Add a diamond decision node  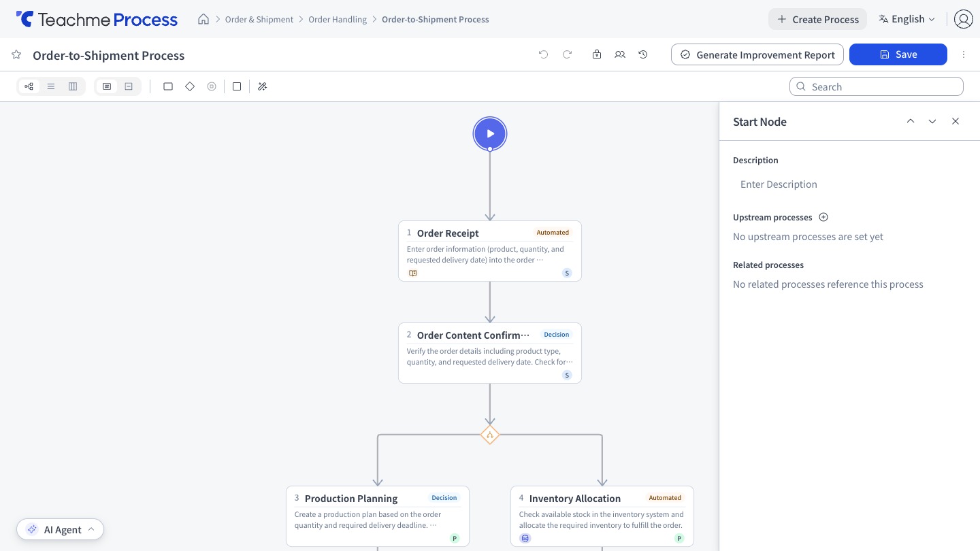[190, 86]
